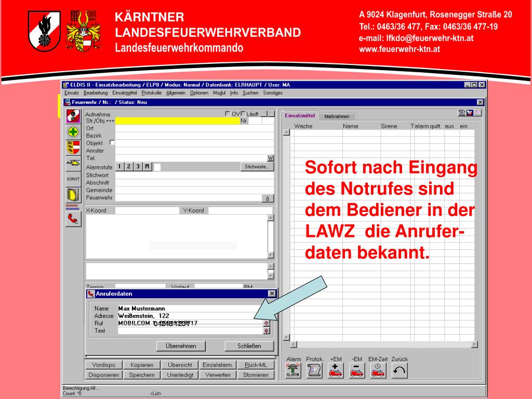Click right arrow of Einsatzmittel horizontal scrollbar
The width and height of the screenshot is (532, 399).
click(x=475, y=344)
